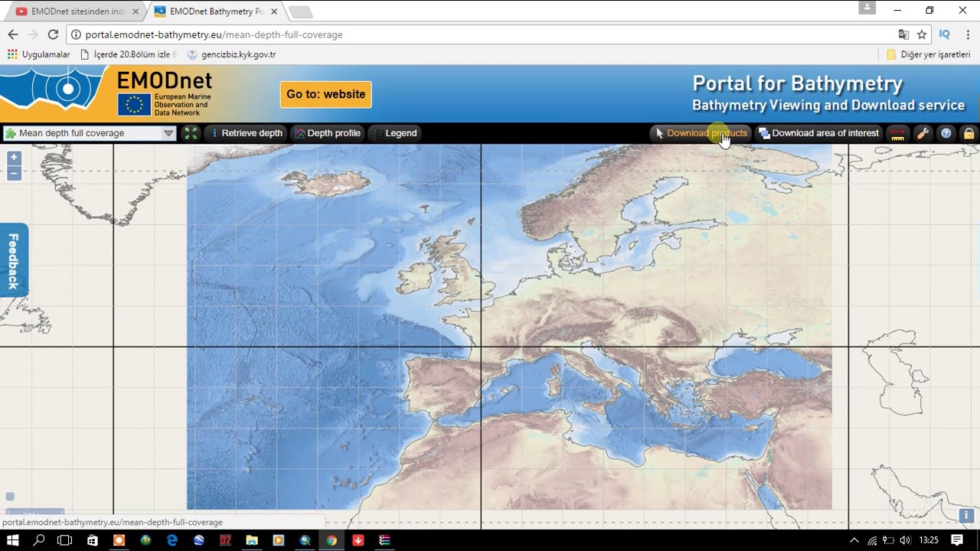Viewport: 980px width, 551px height.
Task: Click the red download arrow taskbar icon
Action: click(x=358, y=540)
